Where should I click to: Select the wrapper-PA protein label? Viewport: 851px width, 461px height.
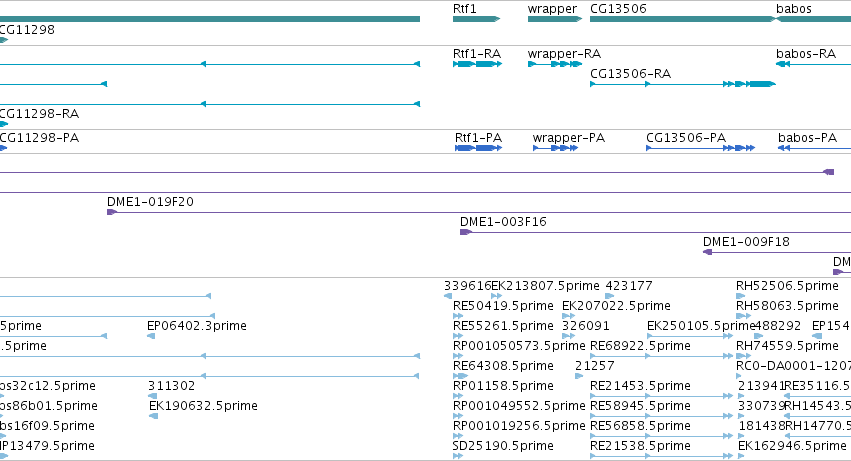click(569, 138)
